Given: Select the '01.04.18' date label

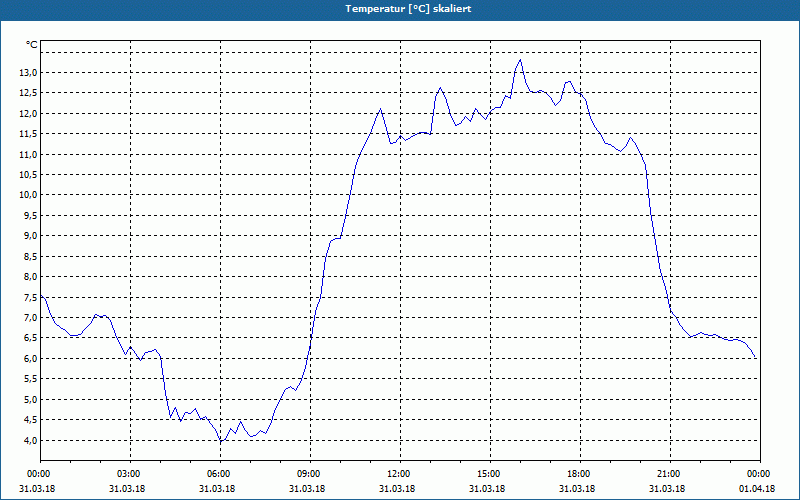Looking at the screenshot, I should [757, 489].
